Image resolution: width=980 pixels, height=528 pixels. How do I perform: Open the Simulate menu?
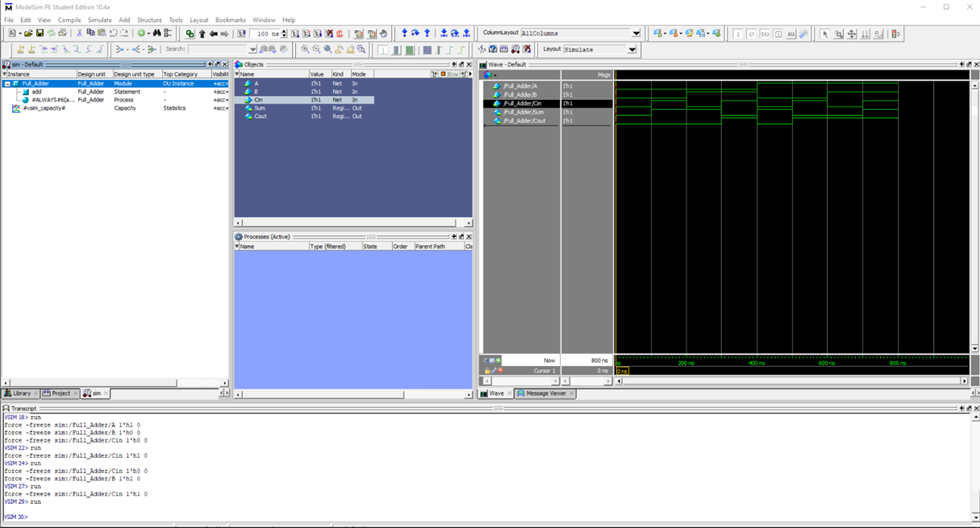pos(100,20)
